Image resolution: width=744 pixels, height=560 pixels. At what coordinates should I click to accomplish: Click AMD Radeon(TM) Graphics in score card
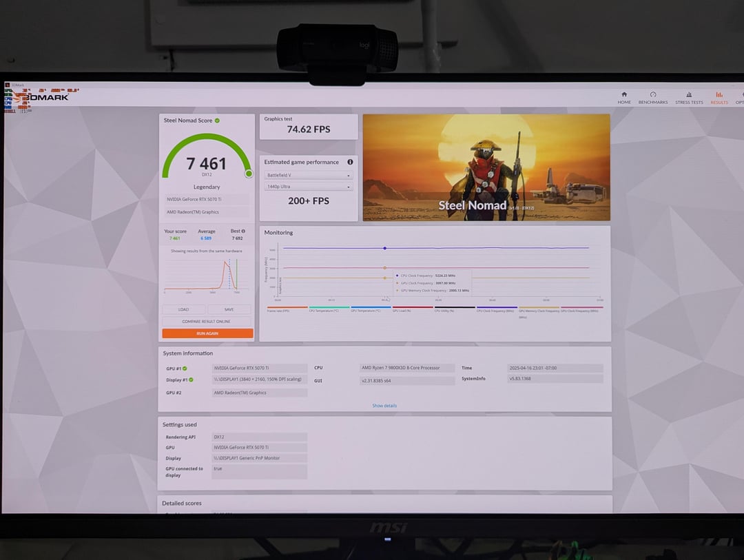point(207,212)
